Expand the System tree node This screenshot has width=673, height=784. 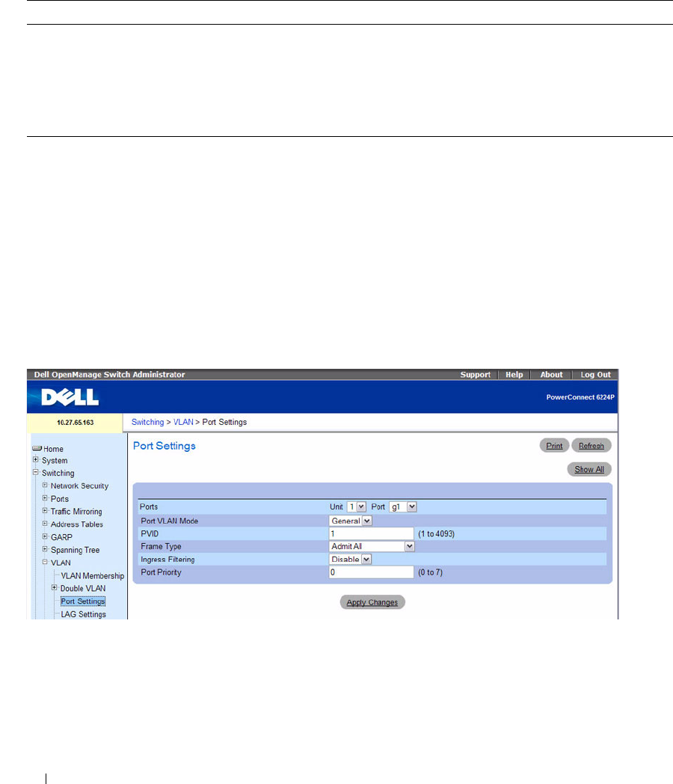pos(35,459)
